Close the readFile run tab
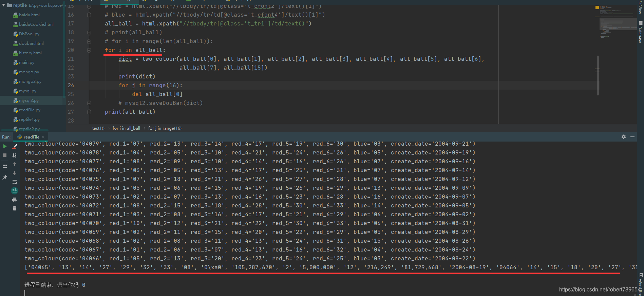This screenshot has width=644, height=296. pos(43,137)
